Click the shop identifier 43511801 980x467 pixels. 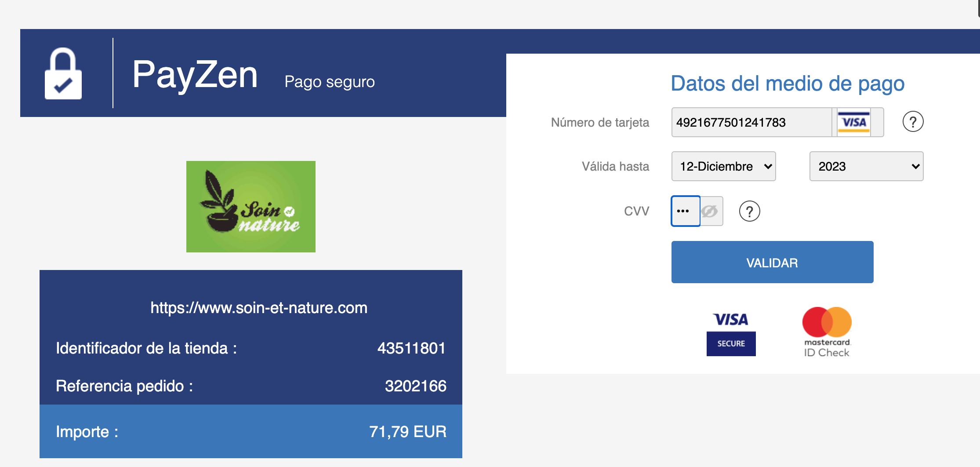411,348
